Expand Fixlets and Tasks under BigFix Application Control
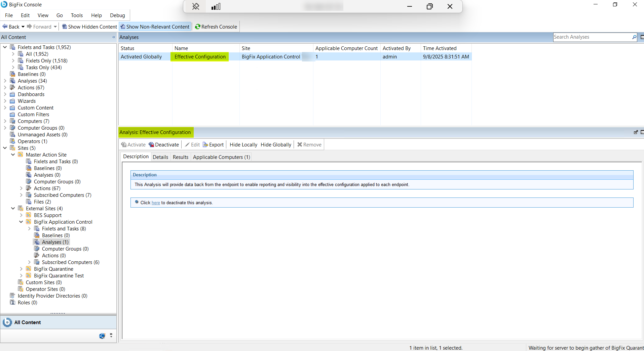 (30, 228)
